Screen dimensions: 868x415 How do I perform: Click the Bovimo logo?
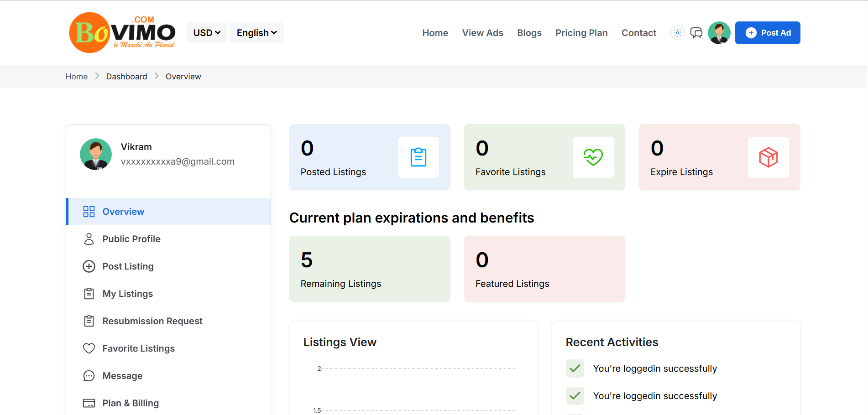click(122, 32)
